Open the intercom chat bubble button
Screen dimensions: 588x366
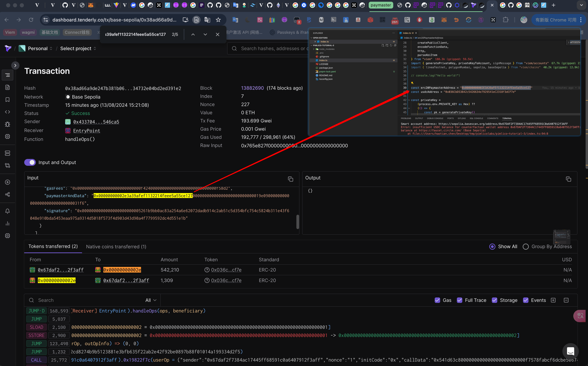click(571, 351)
